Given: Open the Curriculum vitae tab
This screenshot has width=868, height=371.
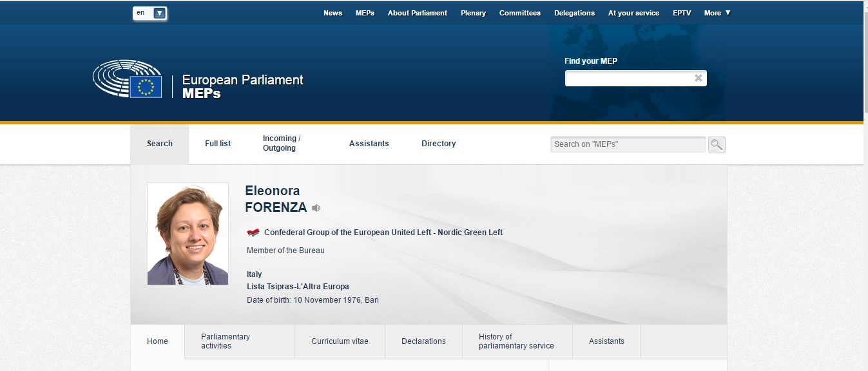Looking at the screenshot, I should pos(340,341).
